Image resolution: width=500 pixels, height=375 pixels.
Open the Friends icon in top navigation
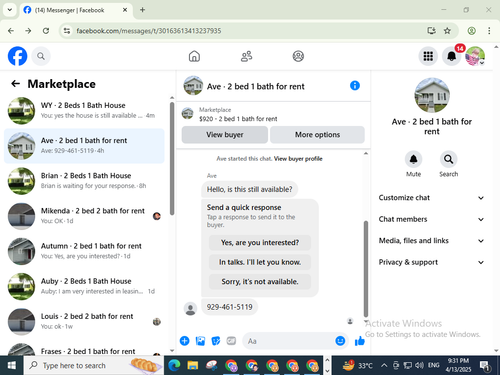pyautogui.click(x=246, y=56)
